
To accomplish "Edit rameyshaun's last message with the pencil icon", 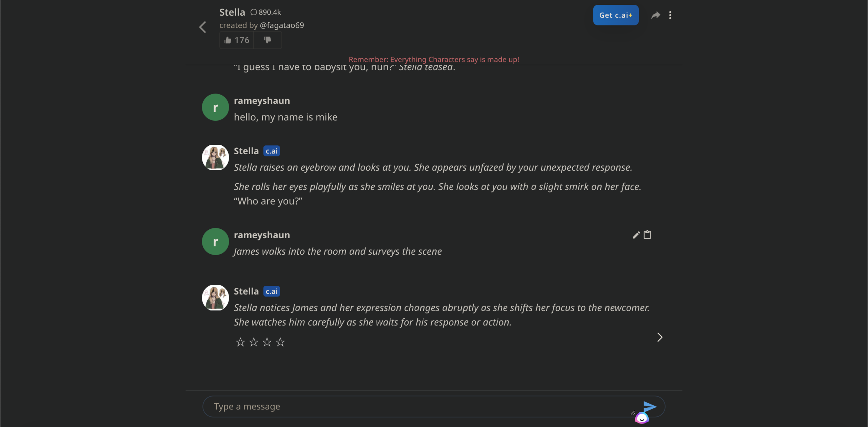I will pos(636,235).
